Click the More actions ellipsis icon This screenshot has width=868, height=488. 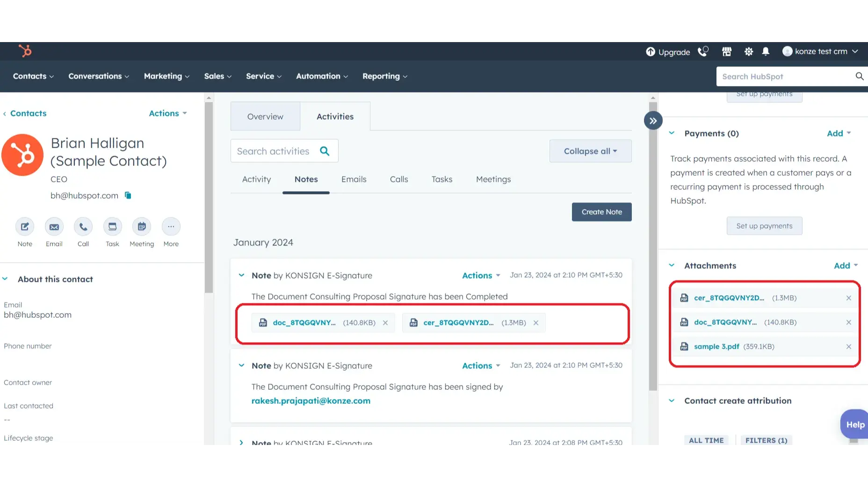pos(171,227)
